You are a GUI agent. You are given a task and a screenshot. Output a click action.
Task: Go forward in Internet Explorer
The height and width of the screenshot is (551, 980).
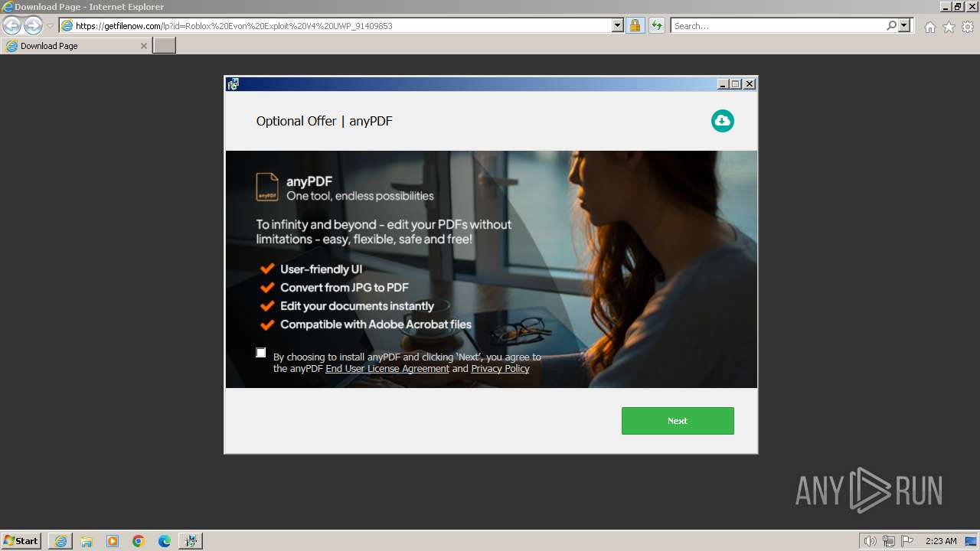pyautogui.click(x=33, y=25)
